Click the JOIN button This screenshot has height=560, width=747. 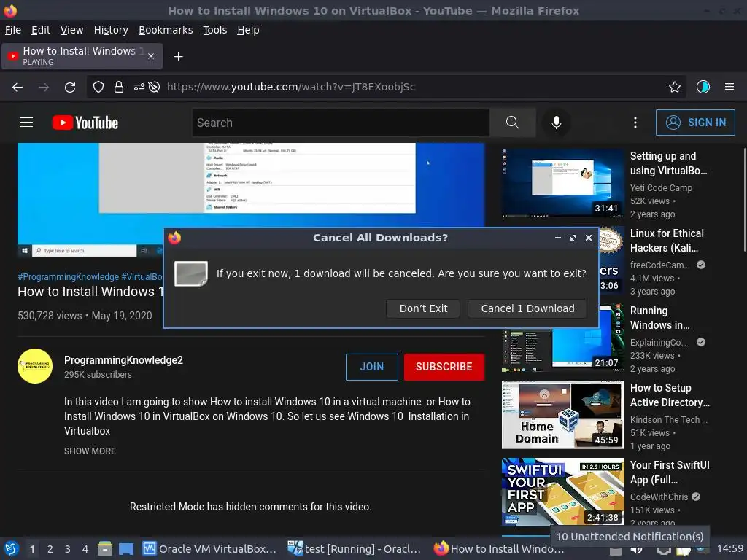click(371, 367)
